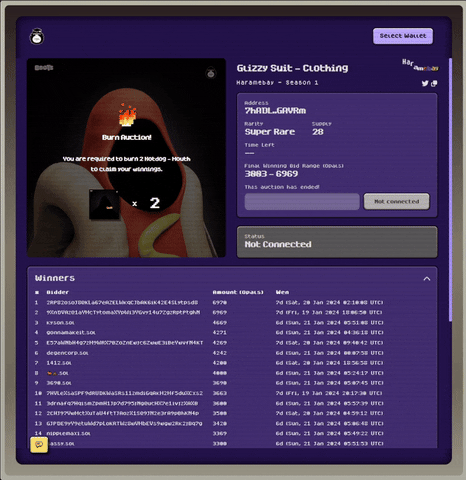Copy link using the copy icon
The height and width of the screenshot is (480, 466).
pyautogui.click(x=434, y=83)
